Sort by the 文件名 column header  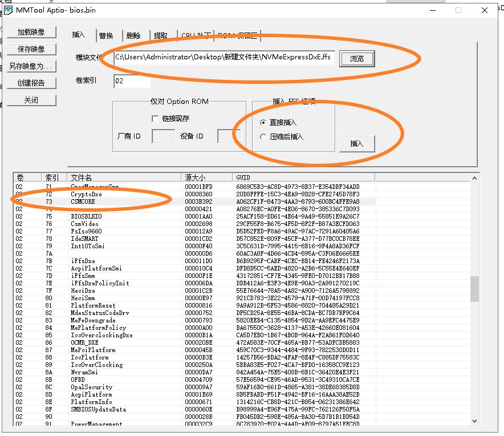point(124,177)
